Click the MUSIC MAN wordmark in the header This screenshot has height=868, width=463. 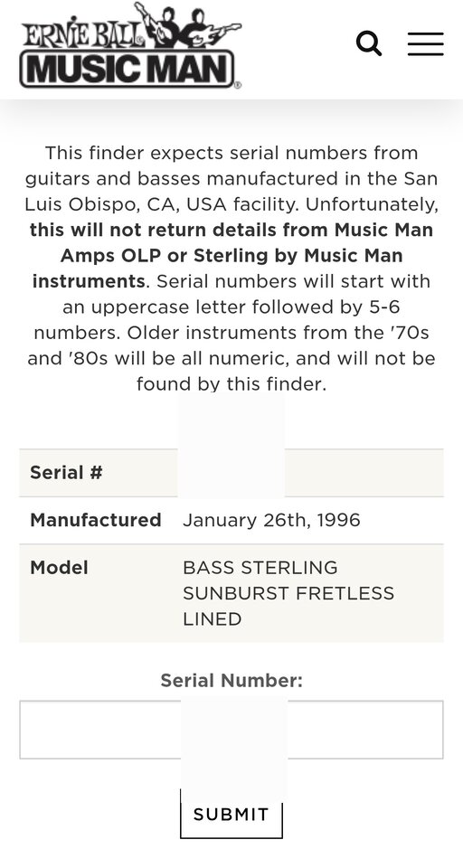tap(128, 70)
